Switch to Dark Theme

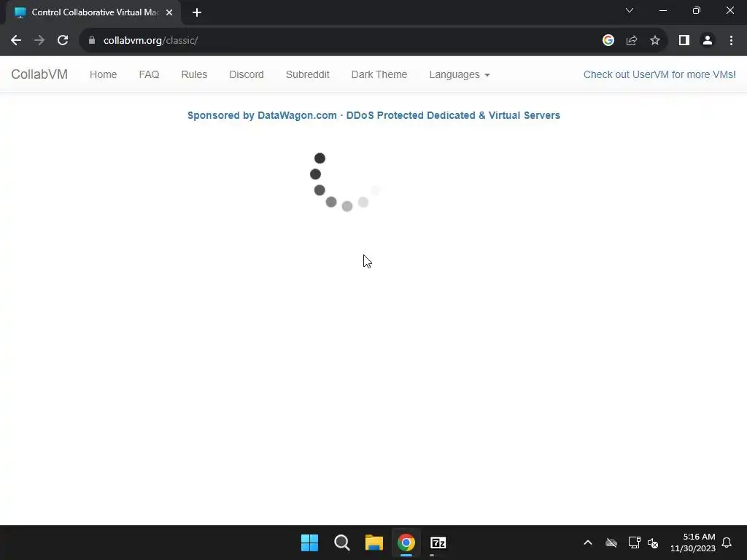(379, 74)
